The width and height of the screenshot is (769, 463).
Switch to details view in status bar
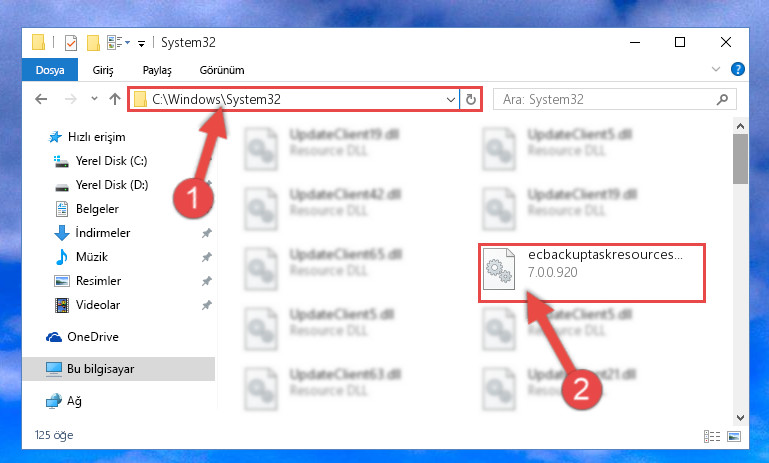(712, 436)
